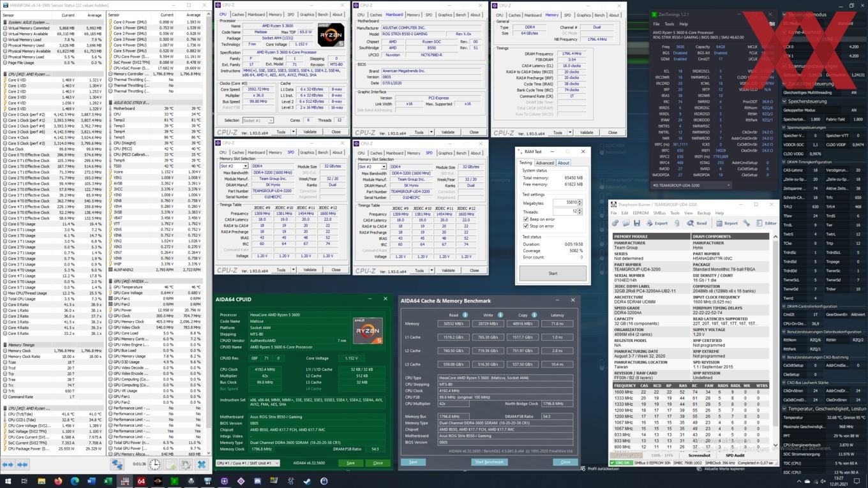Open EEPROM menu in Thaiphoon Burner
Viewport: 868px width, 488px height.
640,213
